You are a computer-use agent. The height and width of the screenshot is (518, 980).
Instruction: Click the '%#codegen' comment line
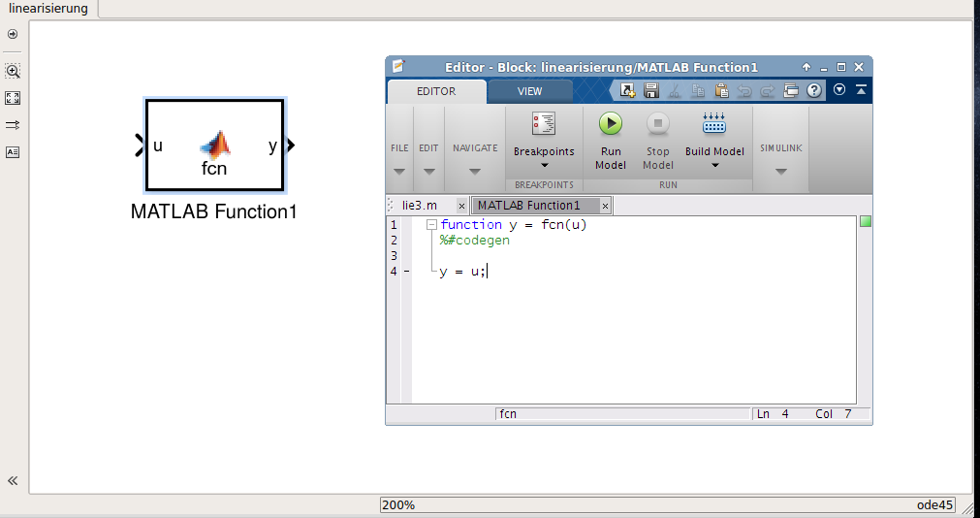[475, 241]
